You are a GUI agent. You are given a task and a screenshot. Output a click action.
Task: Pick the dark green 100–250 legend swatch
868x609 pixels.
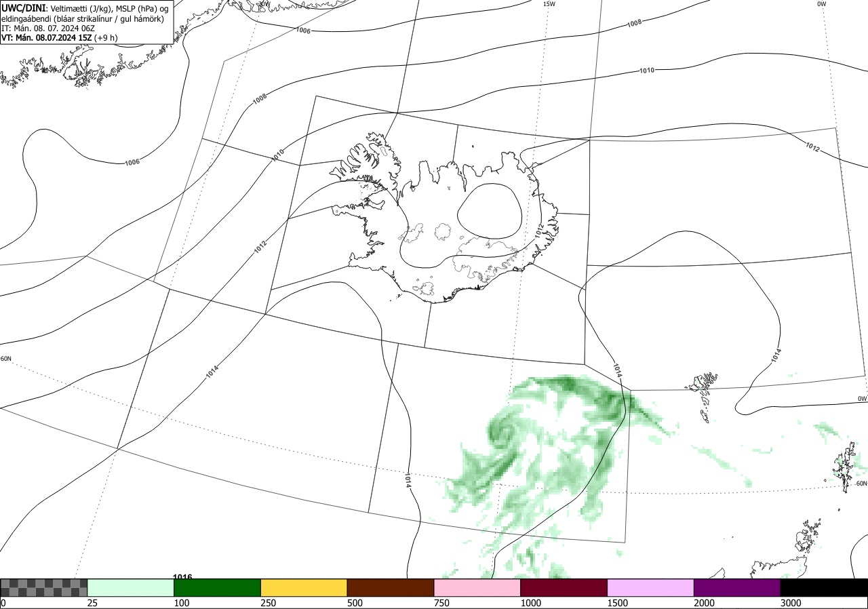pos(218,587)
